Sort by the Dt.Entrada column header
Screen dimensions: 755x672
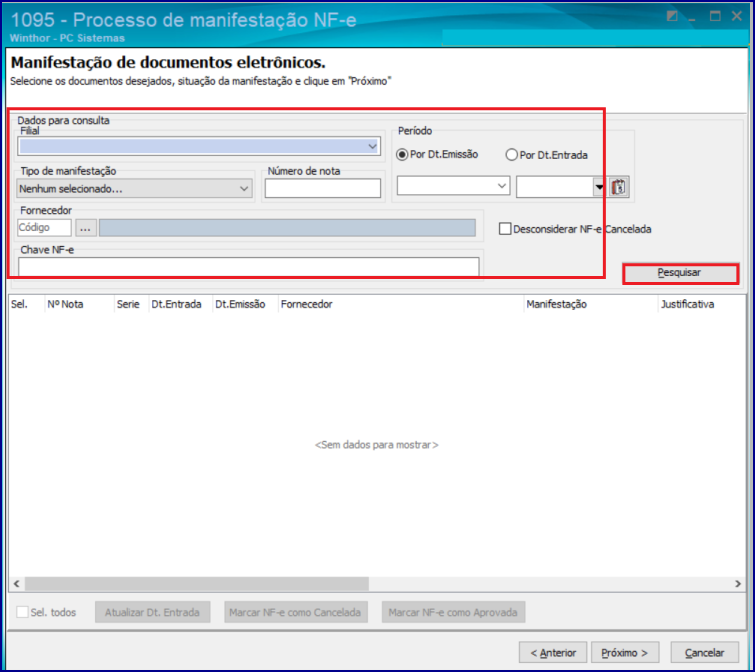181,304
